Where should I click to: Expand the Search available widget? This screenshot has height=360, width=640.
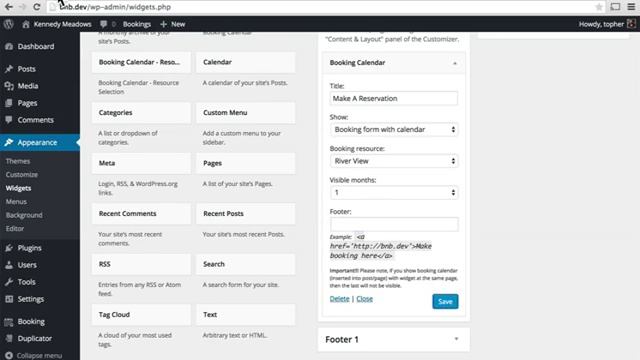[x=246, y=264]
